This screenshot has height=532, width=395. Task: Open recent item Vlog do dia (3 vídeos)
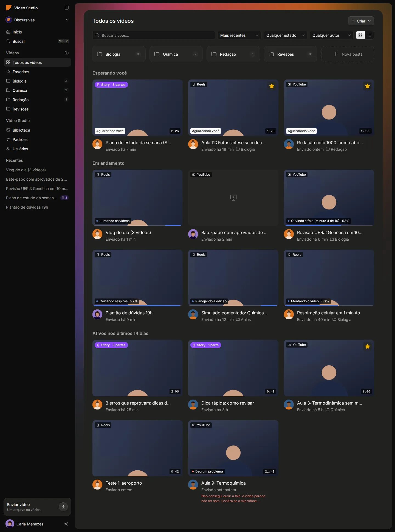(37, 170)
